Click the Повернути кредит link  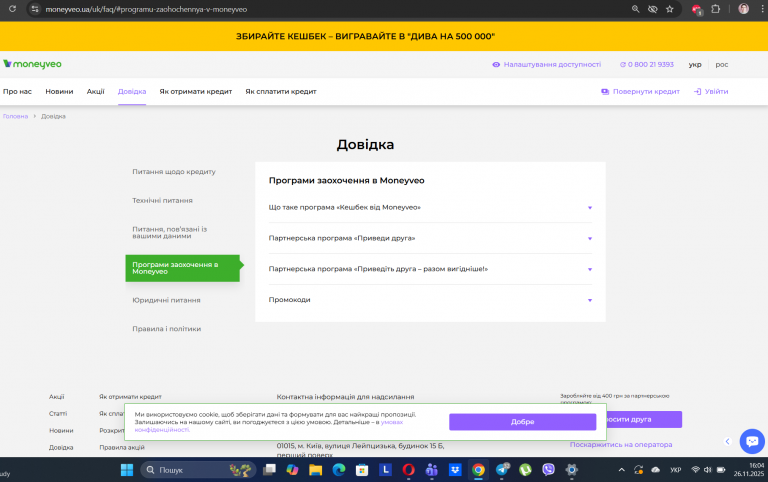tap(641, 92)
